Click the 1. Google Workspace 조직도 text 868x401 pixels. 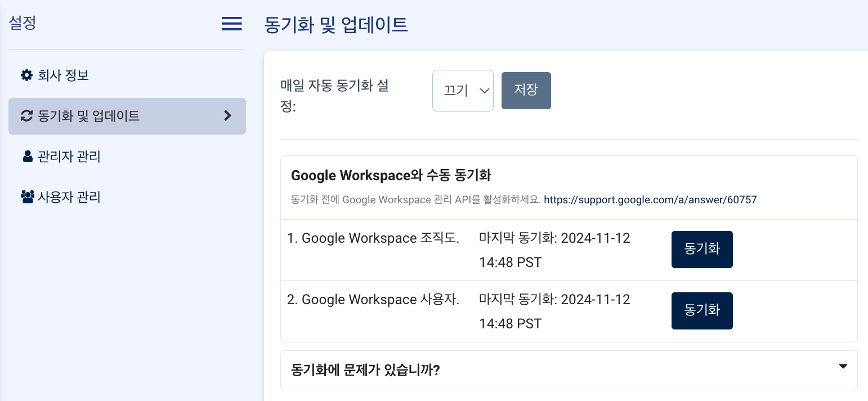[373, 238]
